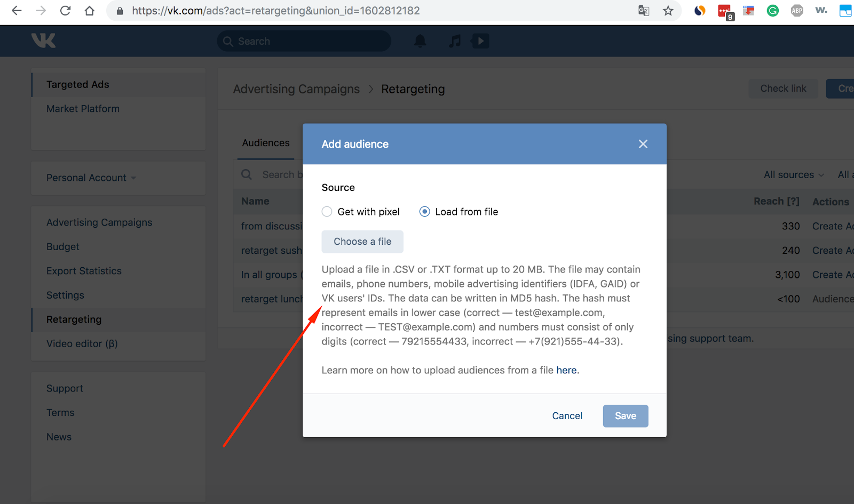Open the 'retarget lunch' audience row

tap(271, 299)
